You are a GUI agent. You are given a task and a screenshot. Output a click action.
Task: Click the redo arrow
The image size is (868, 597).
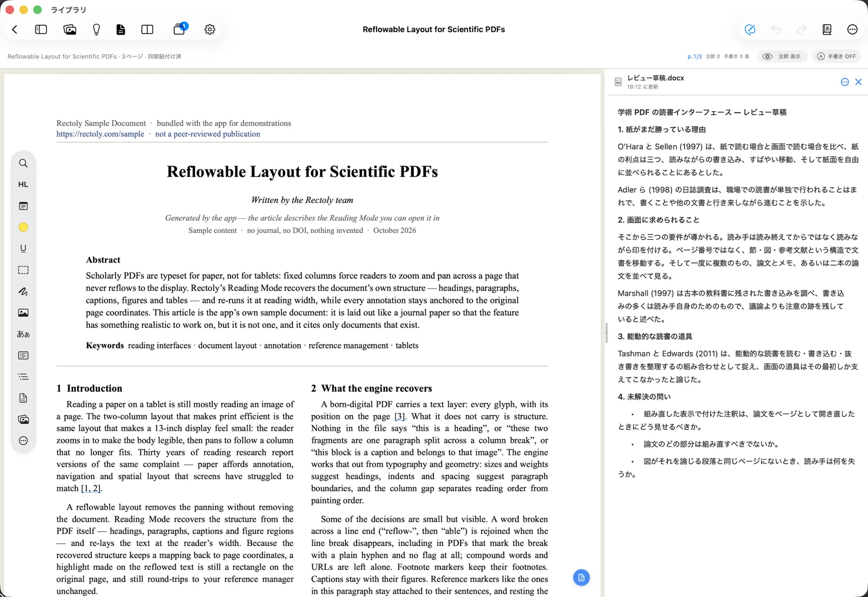coord(801,29)
